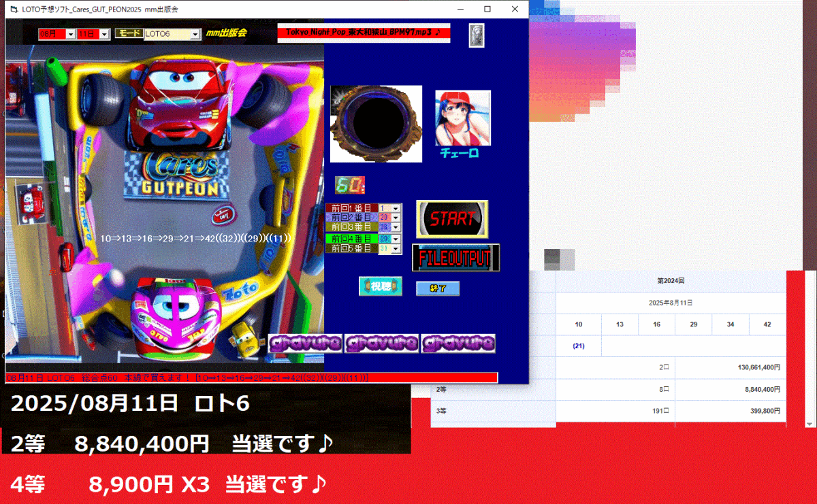The image size is (817, 504).
Task: Click the 3等 row label in table
Action: [x=442, y=411]
